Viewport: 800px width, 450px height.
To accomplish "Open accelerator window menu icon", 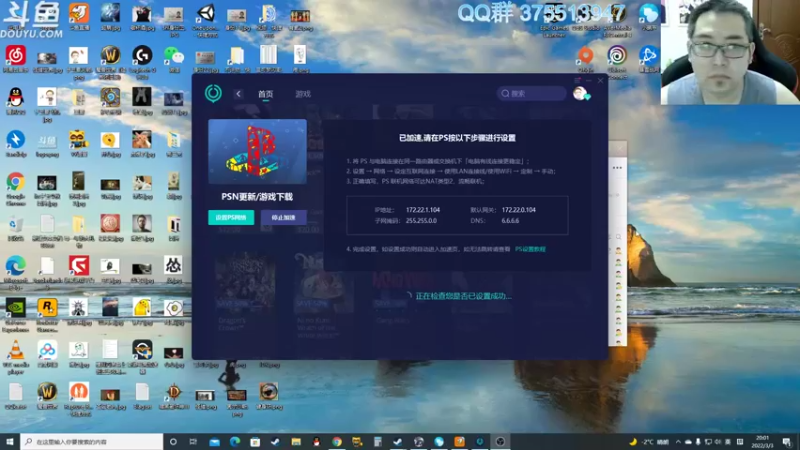I will tap(578, 80).
